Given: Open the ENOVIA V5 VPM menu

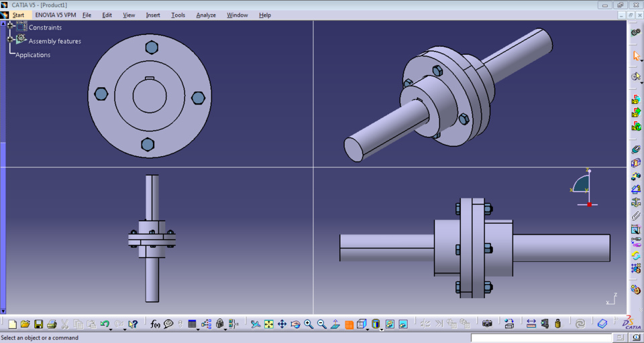Looking at the screenshot, I should pos(55,15).
